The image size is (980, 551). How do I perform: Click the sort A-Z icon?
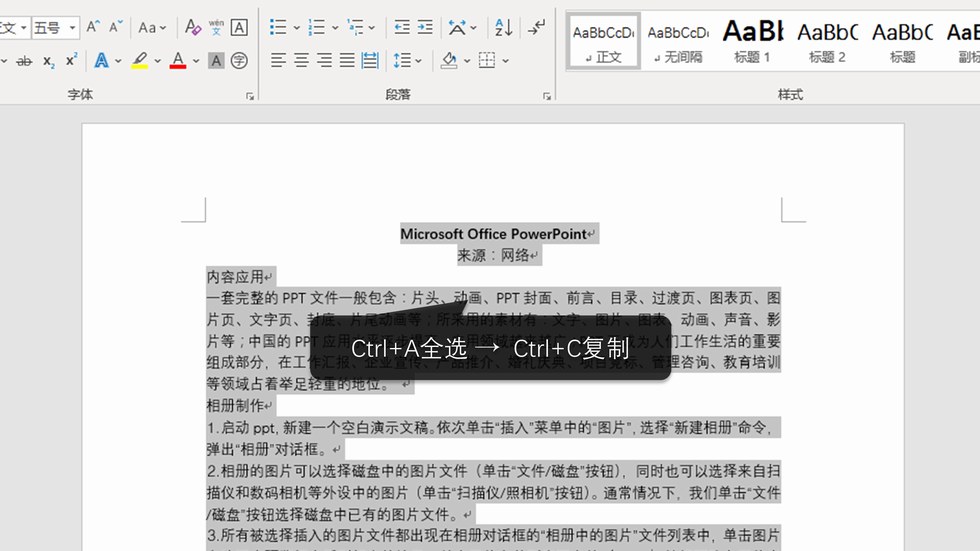pos(504,28)
